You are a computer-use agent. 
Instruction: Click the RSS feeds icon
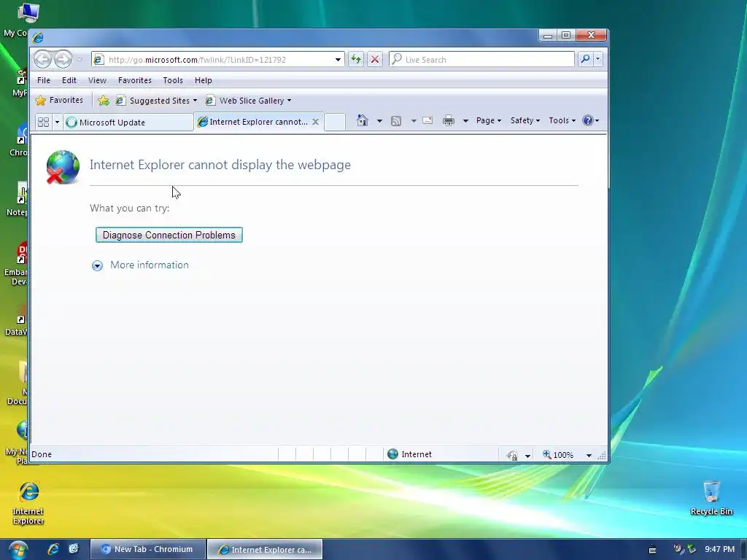coord(396,121)
